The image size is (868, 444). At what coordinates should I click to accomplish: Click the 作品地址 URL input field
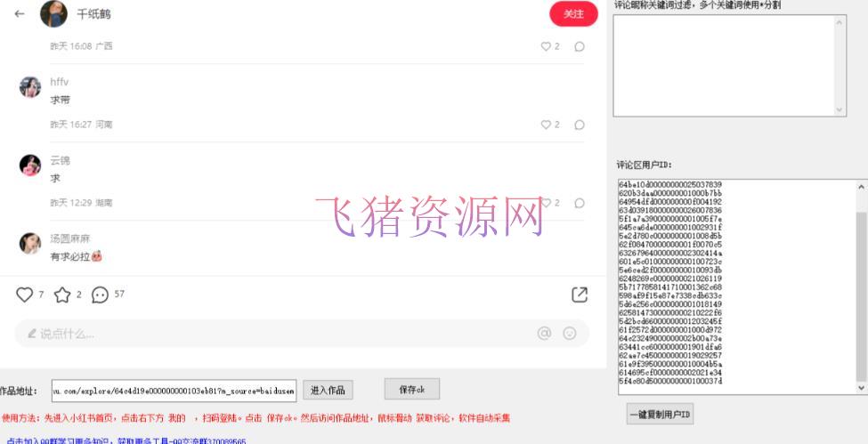pos(174,391)
